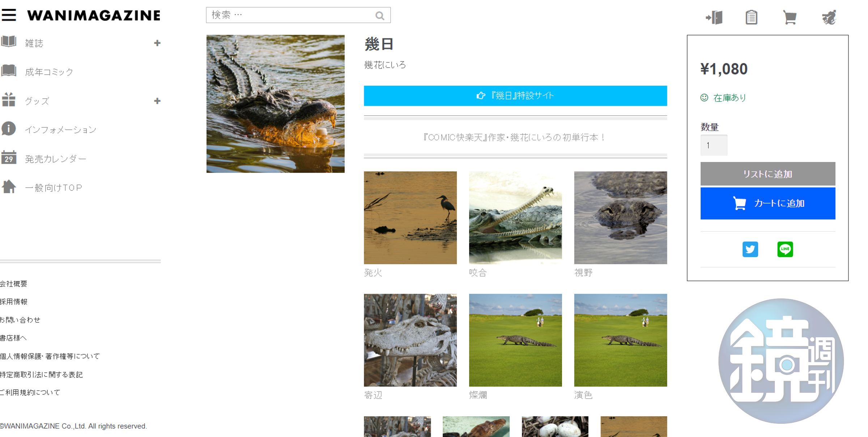The image size is (868, 437).
Task: Open 特定商取引法に関する表記 link
Action: pos(41,374)
